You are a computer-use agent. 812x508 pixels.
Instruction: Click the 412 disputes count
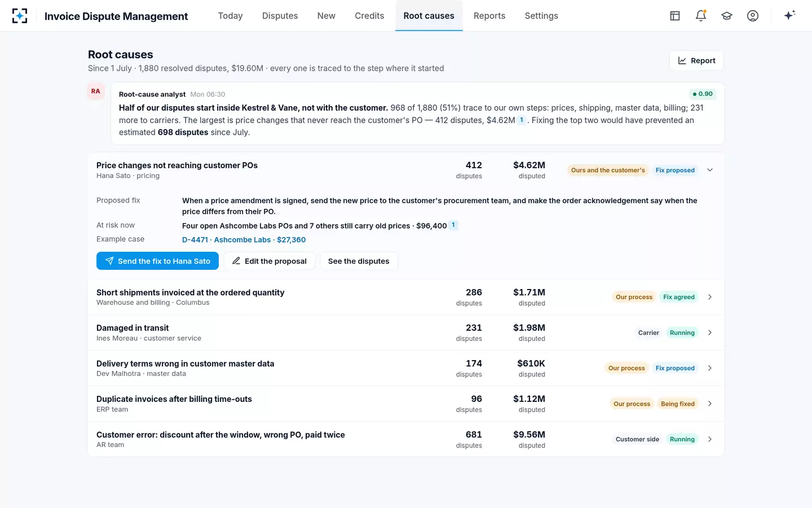point(474,165)
